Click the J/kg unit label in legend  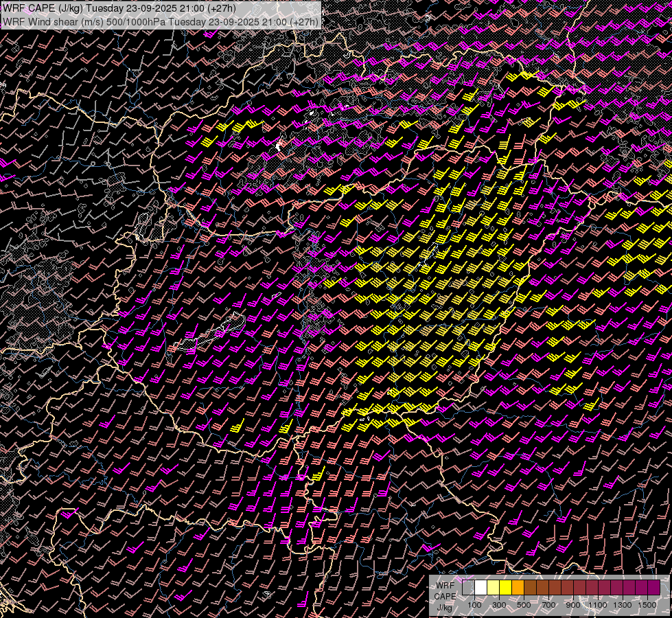point(444,608)
